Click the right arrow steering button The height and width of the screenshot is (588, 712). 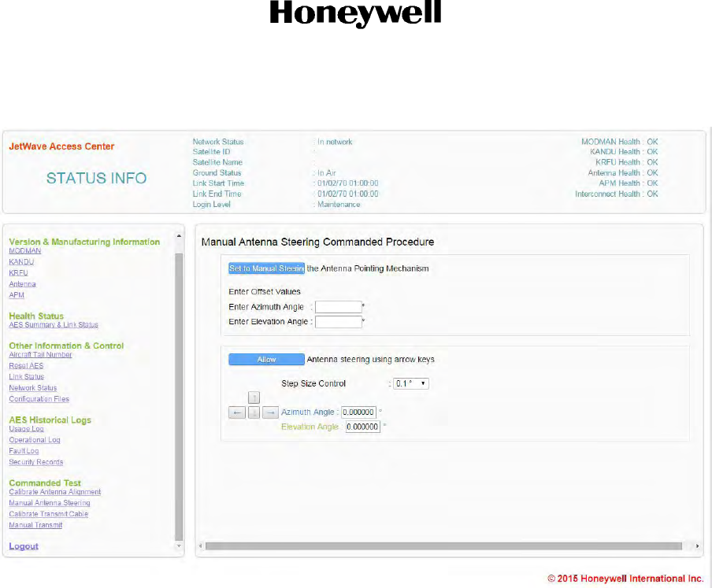[270, 412]
